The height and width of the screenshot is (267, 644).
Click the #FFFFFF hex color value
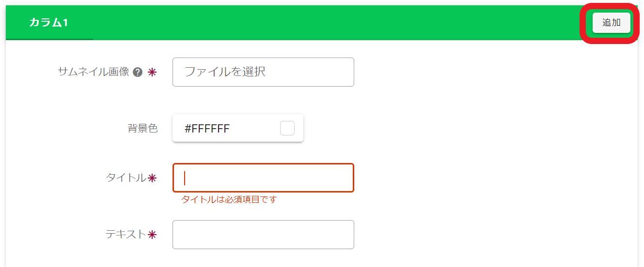(207, 129)
